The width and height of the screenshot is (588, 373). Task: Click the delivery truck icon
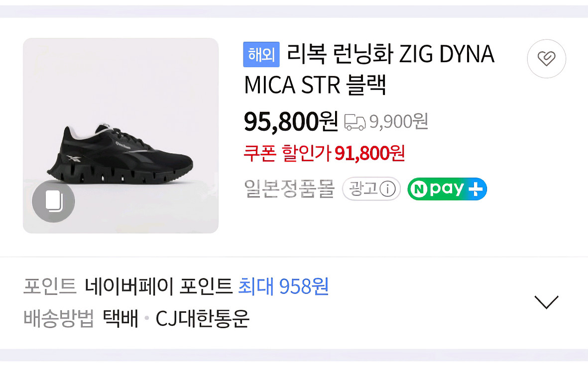point(355,122)
